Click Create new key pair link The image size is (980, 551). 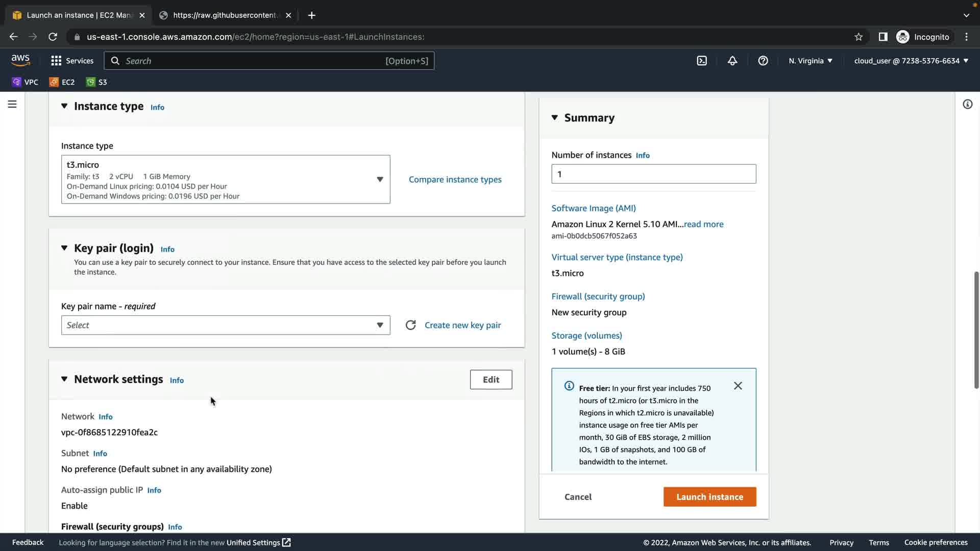click(462, 325)
